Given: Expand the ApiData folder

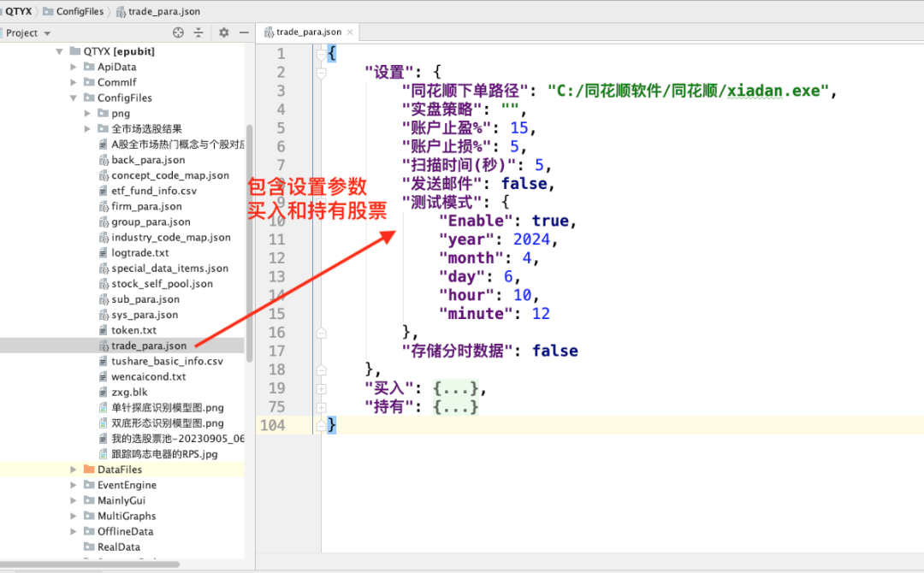Looking at the screenshot, I should (x=73, y=67).
